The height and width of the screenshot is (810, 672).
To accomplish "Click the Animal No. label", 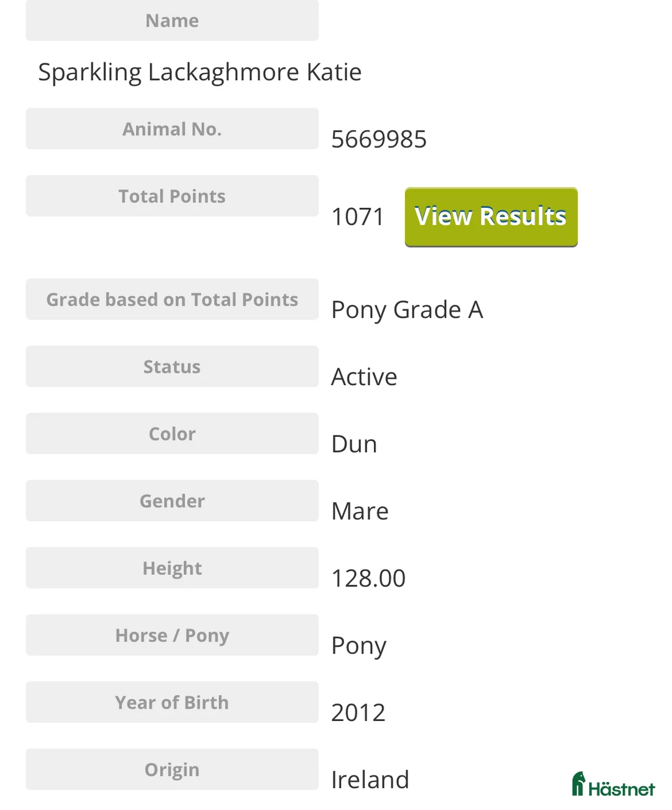I will [x=172, y=129].
